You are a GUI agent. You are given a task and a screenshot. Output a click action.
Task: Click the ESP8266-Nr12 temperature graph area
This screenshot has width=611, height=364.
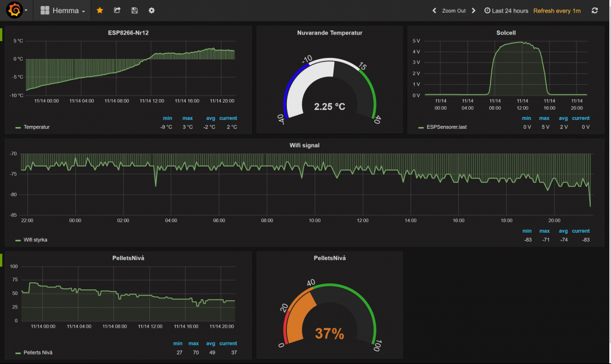[x=131, y=68]
